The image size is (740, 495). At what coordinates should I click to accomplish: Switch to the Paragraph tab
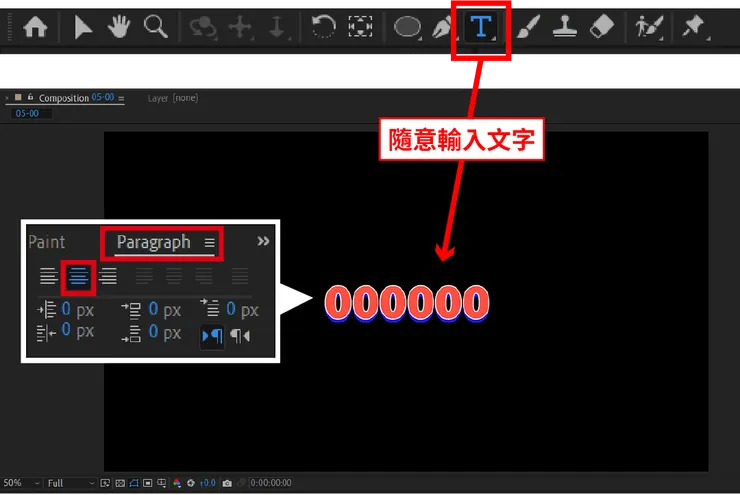[x=154, y=243]
